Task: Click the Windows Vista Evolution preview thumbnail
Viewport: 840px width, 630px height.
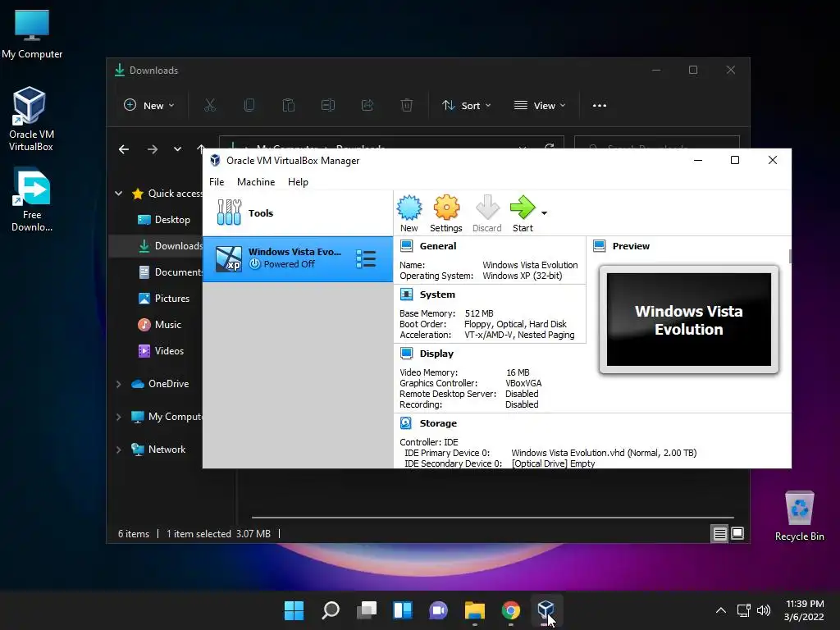Action: coord(689,319)
